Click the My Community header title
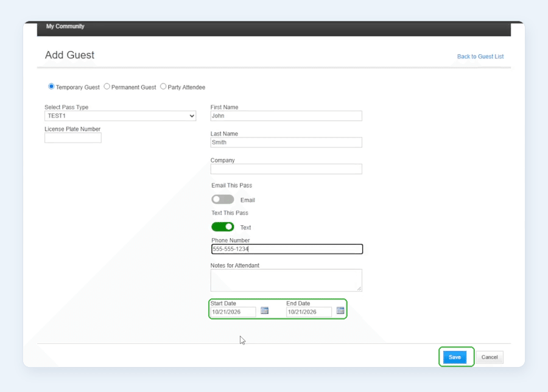Screen dimensions: 548x392 coord(65,26)
